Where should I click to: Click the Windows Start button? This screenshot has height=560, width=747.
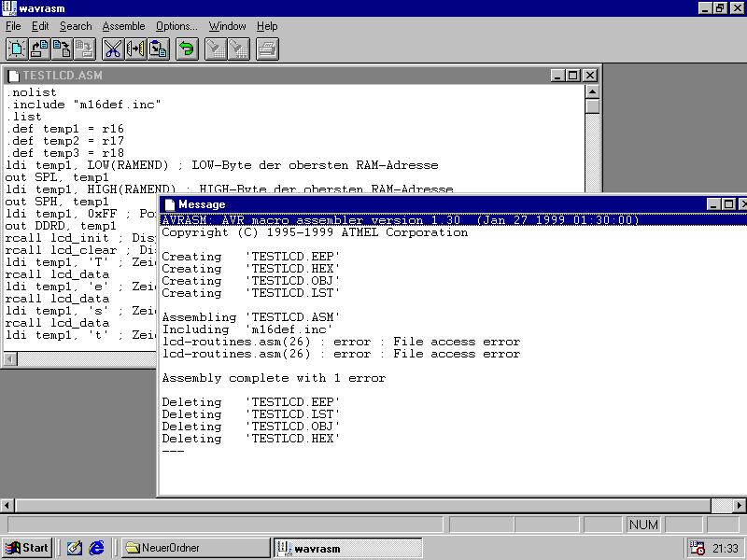(x=27, y=548)
